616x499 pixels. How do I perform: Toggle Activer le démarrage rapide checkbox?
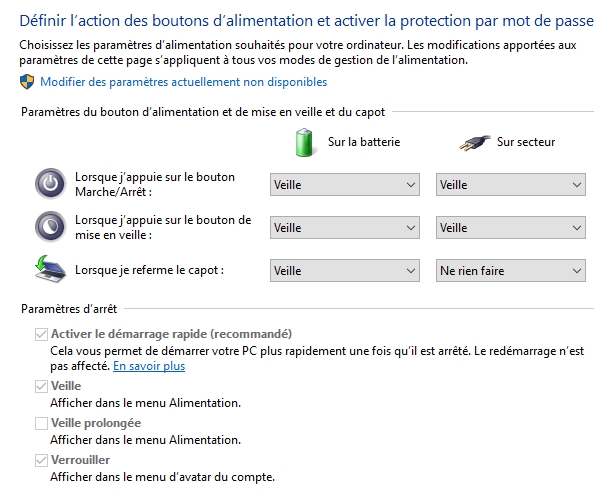(x=41, y=334)
